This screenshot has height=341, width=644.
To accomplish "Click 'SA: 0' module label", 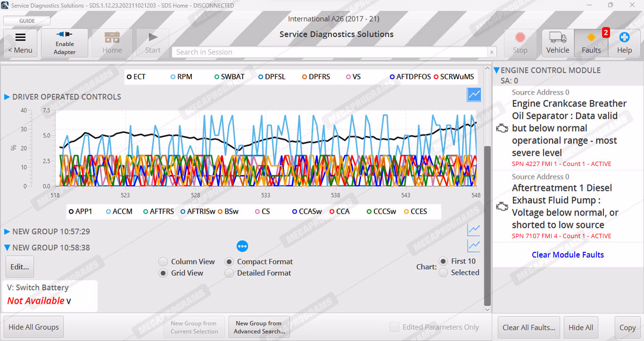I will [509, 81].
